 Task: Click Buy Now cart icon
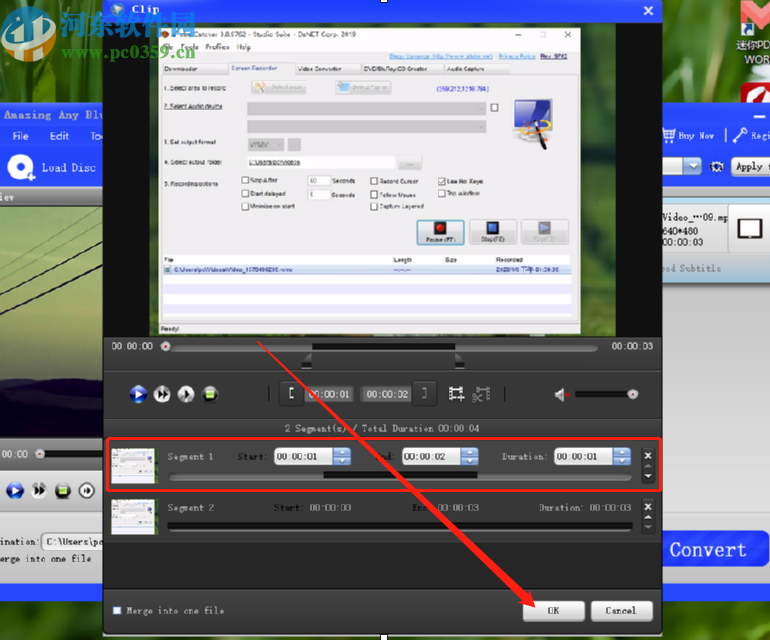point(669,135)
